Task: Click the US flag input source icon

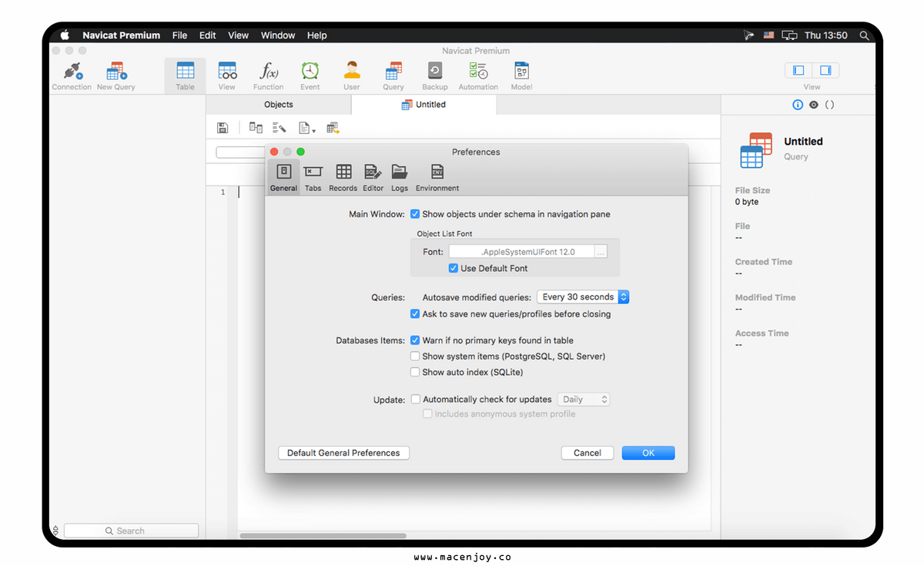Action: pos(768,35)
